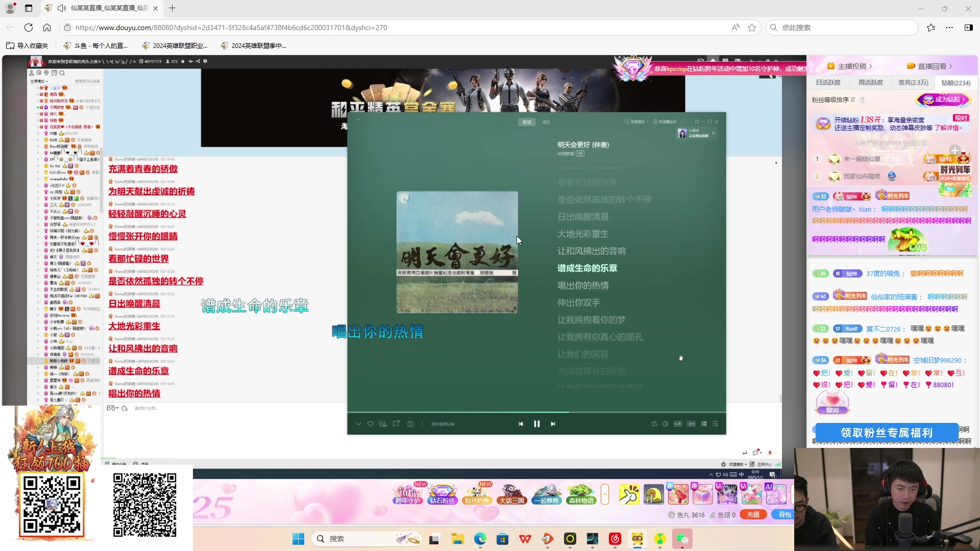The width and height of the screenshot is (980, 551).
Task: Close the listening-together user popup
Action: (x=714, y=133)
